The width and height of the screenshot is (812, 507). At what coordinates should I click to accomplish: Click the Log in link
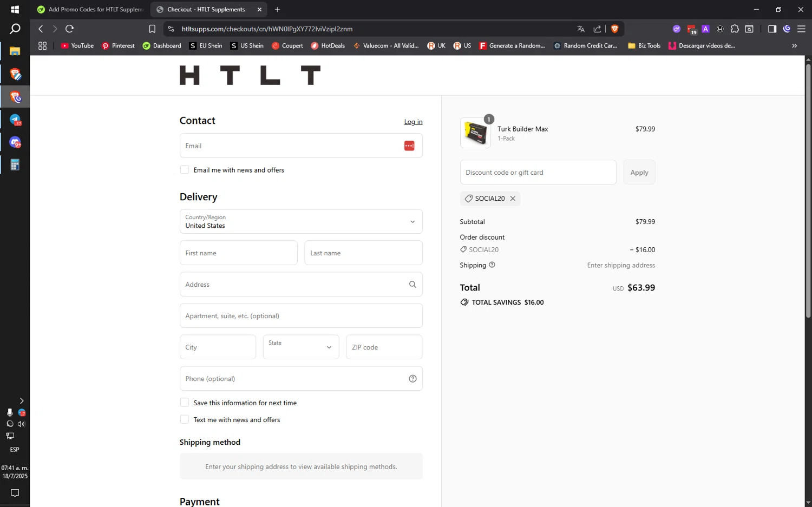tap(413, 122)
